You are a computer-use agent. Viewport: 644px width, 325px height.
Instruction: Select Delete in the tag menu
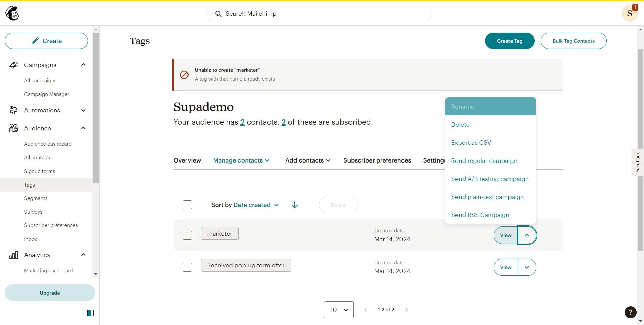[x=460, y=125]
